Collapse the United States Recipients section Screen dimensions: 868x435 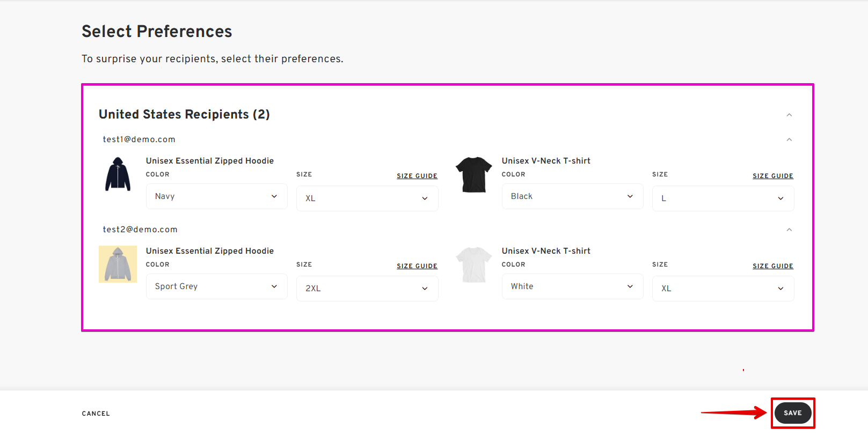coord(789,115)
